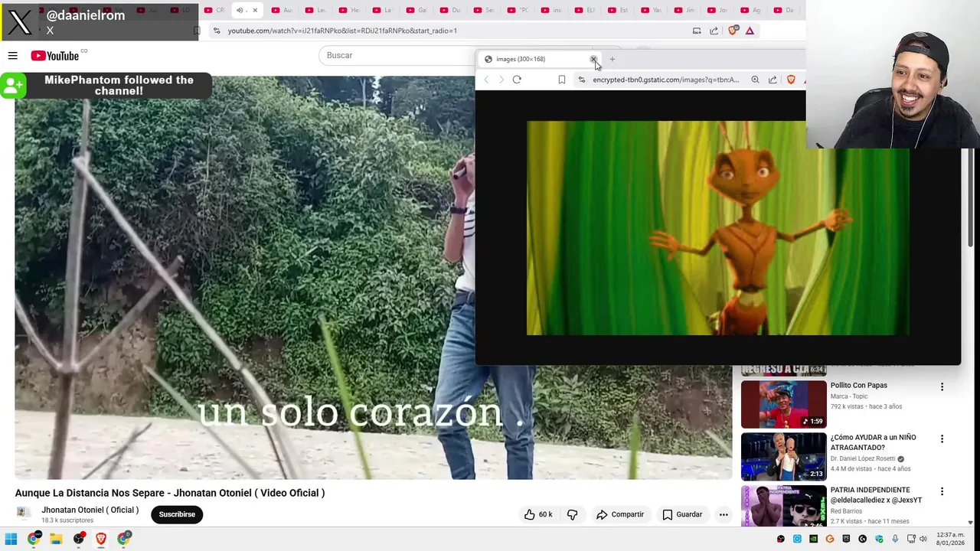The height and width of the screenshot is (551, 980).
Task: Focus the Buscar search field
Action: (397, 55)
